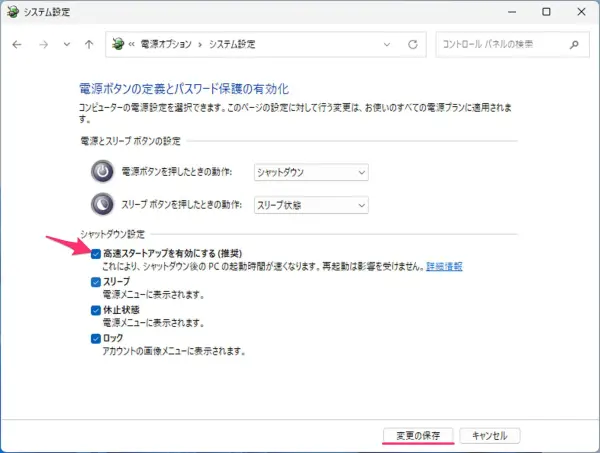Click the power options icon in address bar

(x=119, y=45)
